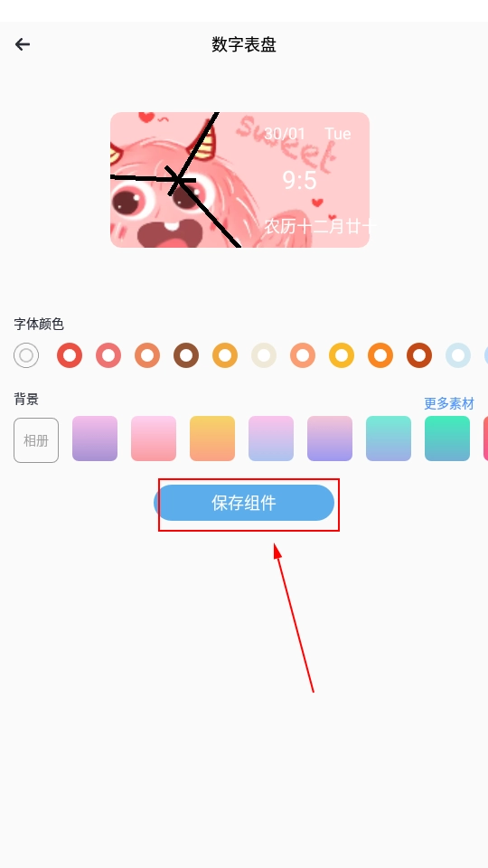Choose the rust brown font color ring
The image size is (488, 868).
point(419,355)
